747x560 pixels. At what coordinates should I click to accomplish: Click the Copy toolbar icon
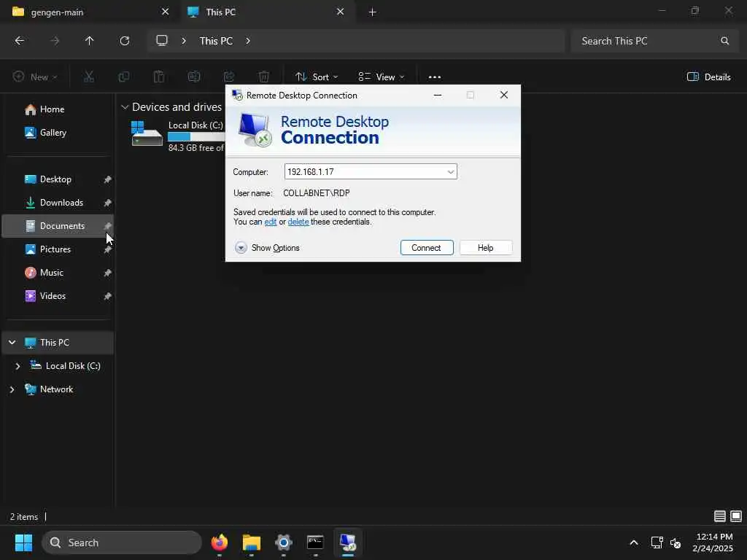click(124, 77)
